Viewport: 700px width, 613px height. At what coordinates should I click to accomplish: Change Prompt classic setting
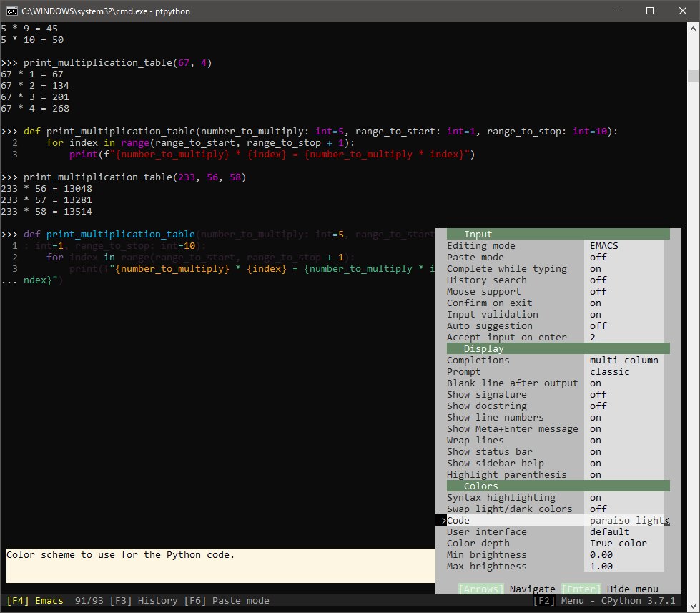(609, 371)
